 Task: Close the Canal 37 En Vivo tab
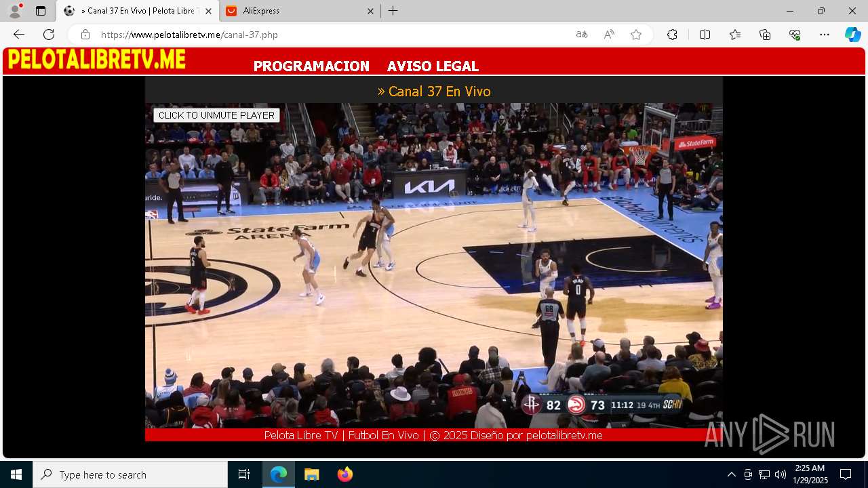208,11
